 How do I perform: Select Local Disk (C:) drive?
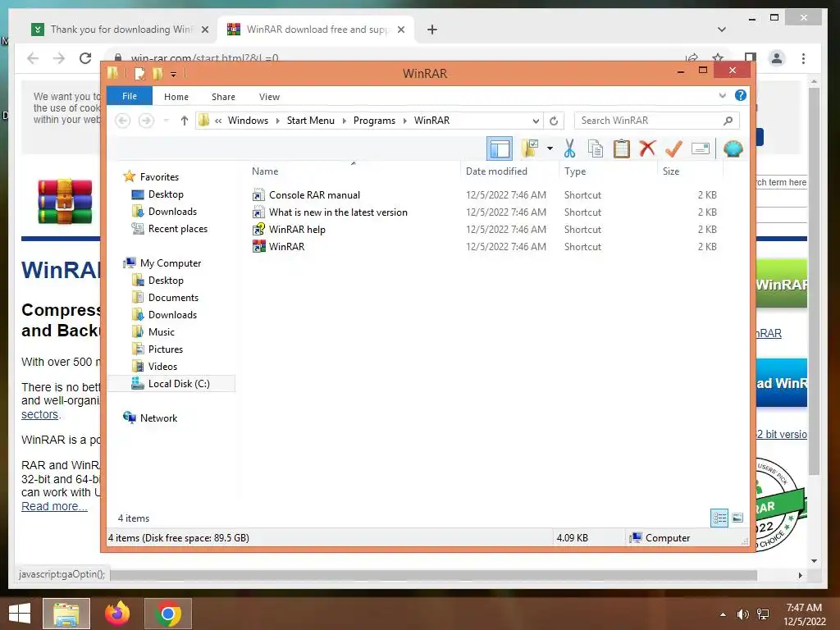[x=171, y=384]
